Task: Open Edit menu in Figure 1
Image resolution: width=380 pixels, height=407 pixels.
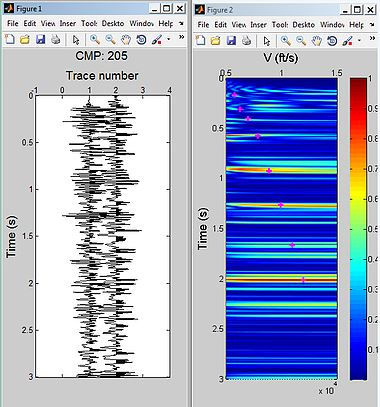Action: coord(30,23)
